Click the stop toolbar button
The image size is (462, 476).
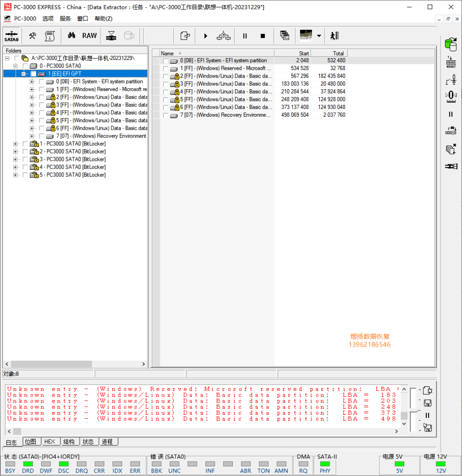pos(263,36)
